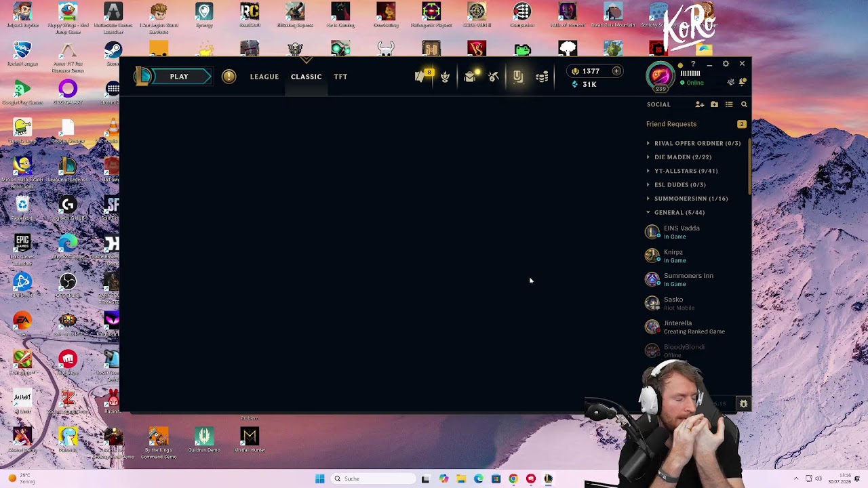
Task: Open Jetpack Joyride desktop shortcut
Action: pyautogui.click(x=22, y=15)
